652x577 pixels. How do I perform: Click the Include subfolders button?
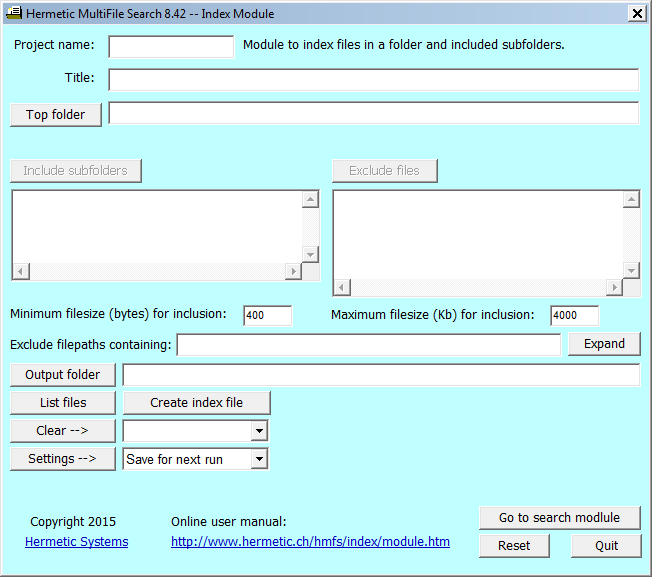76,171
